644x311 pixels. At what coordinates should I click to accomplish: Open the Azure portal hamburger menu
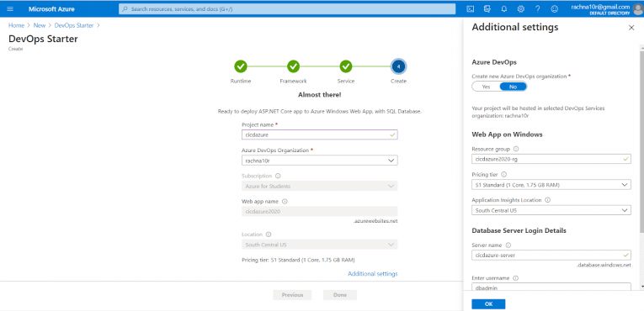(x=10, y=8)
